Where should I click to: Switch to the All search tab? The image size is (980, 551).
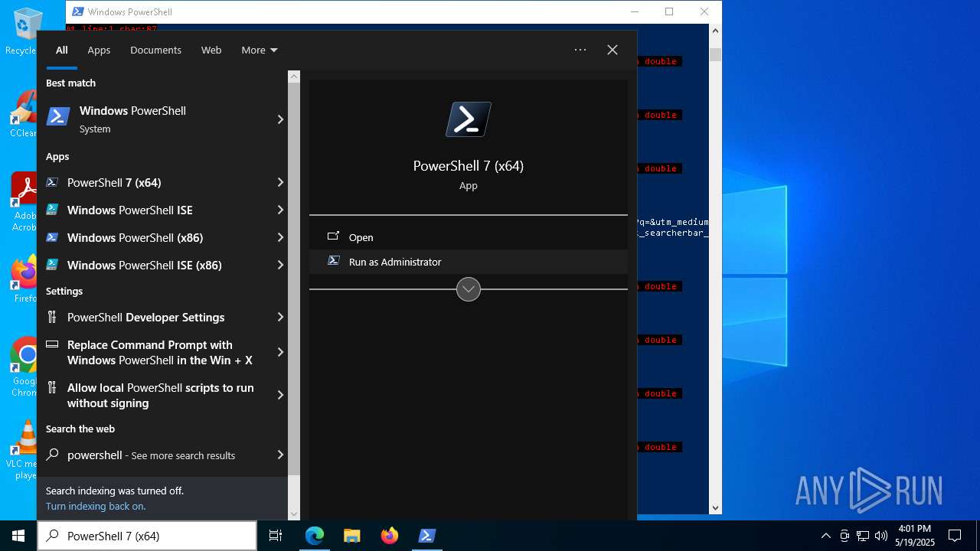pos(62,50)
